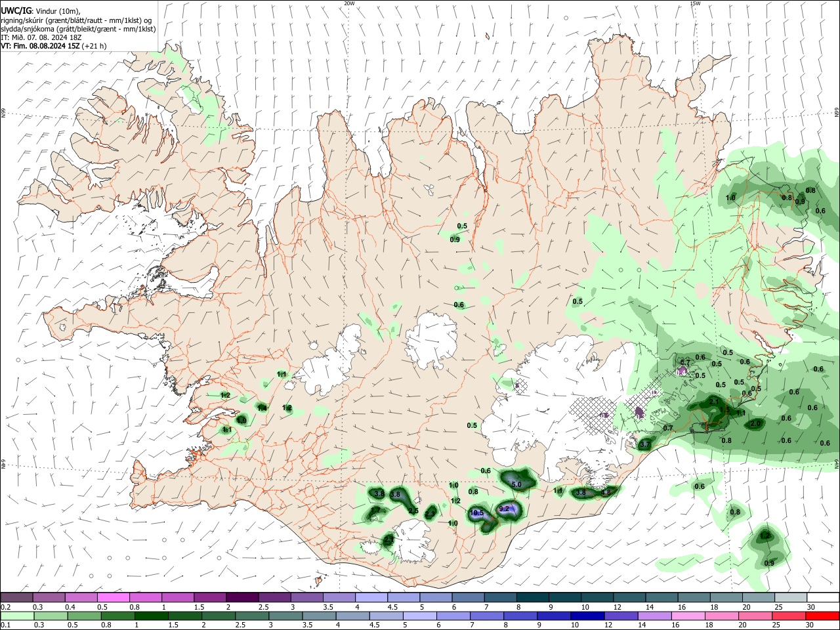Click the '2.5' precipitation value
This screenshot has height=630, width=840.
tap(413, 511)
